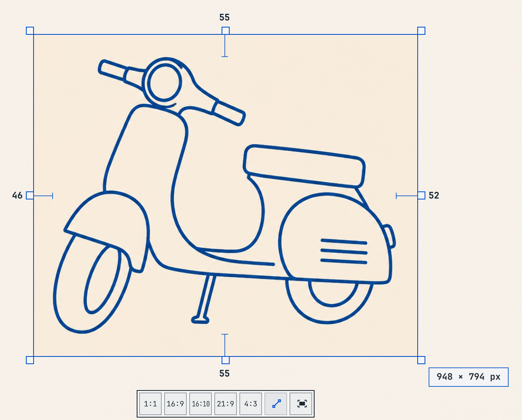Click the fit-to-frame fullscreen crop icon
The height and width of the screenshot is (420, 522).
click(301, 404)
